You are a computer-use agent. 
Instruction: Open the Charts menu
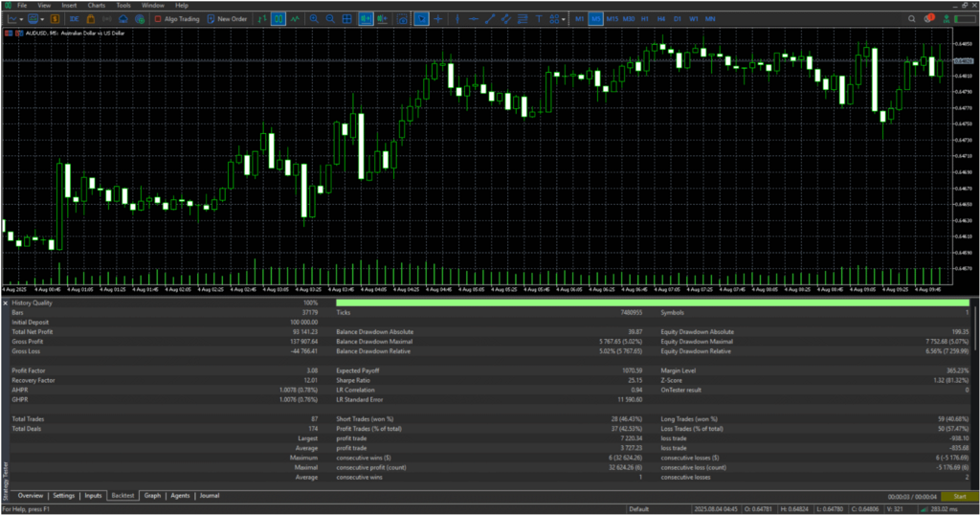pos(96,5)
